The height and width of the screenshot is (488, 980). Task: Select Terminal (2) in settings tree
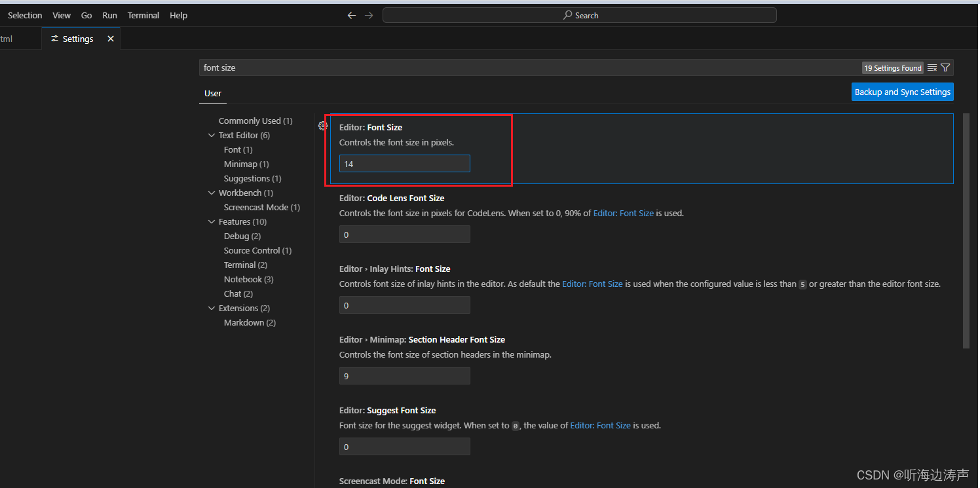click(x=246, y=265)
